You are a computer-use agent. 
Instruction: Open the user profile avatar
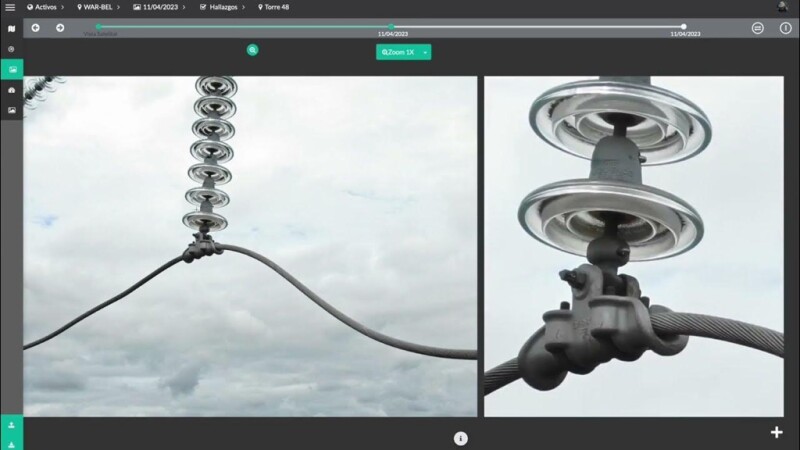click(x=783, y=7)
